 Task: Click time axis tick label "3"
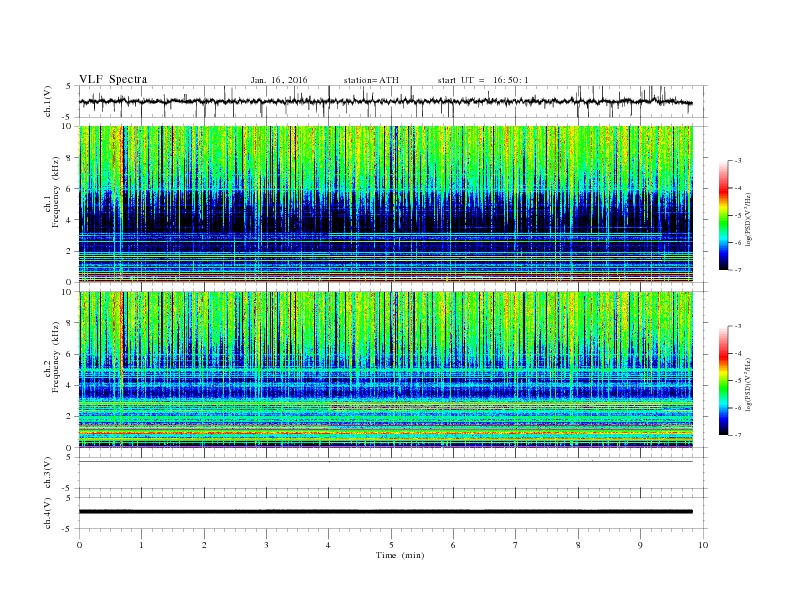pos(266,545)
